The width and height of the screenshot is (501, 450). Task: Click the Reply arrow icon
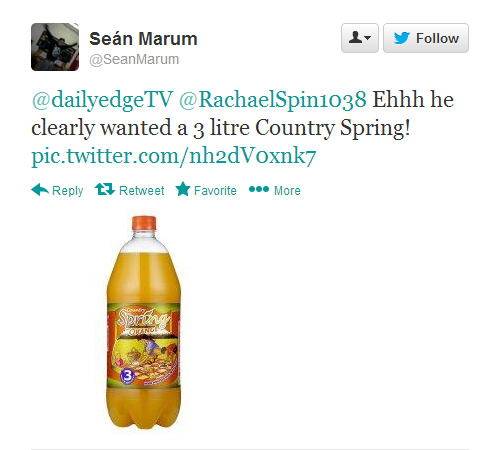coord(40,190)
